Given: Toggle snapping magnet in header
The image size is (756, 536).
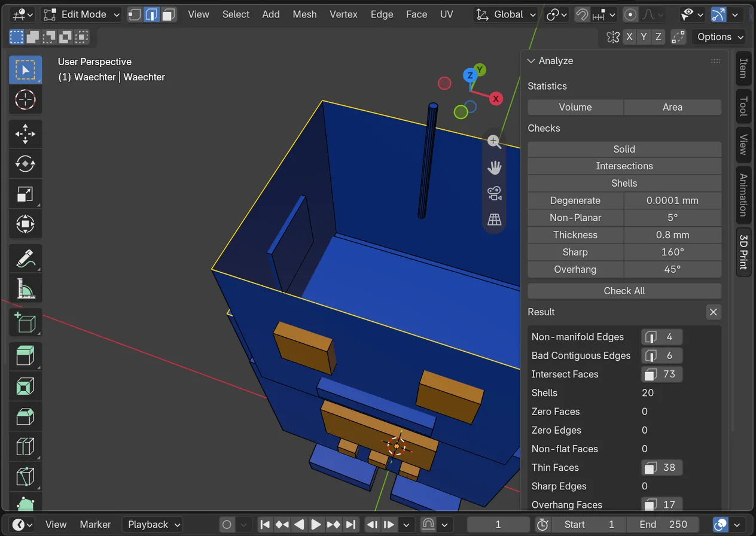Looking at the screenshot, I should [x=581, y=14].
